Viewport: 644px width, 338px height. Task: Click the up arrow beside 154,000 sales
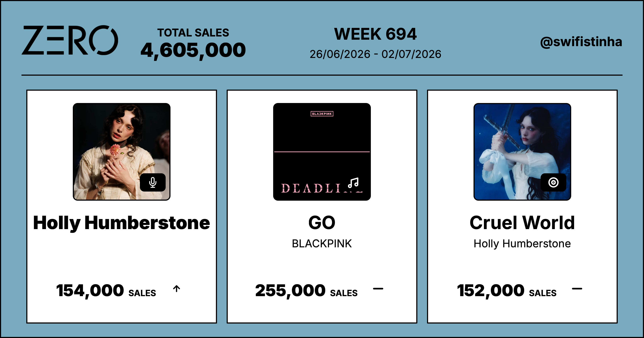pos(177,289)
